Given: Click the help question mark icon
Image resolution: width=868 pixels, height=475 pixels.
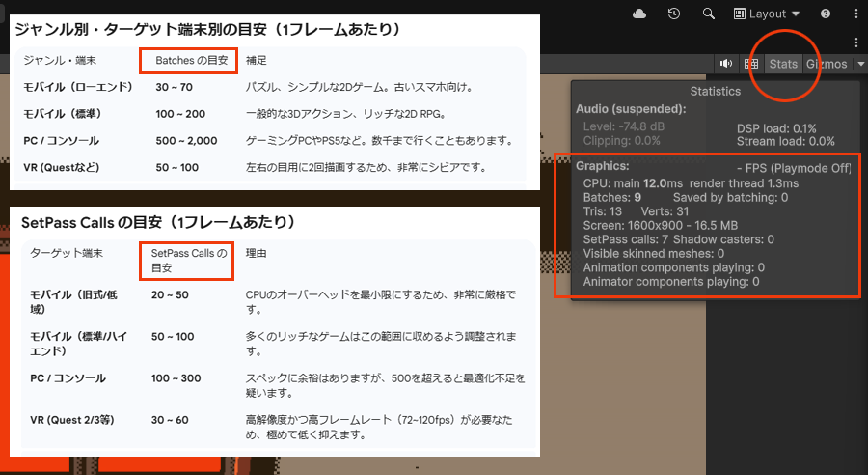Looking at the screenshot, I should (826, 14).
